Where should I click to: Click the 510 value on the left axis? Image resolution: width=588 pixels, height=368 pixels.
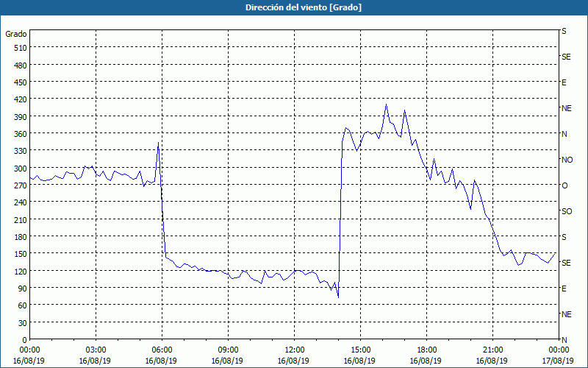(21, 48)
